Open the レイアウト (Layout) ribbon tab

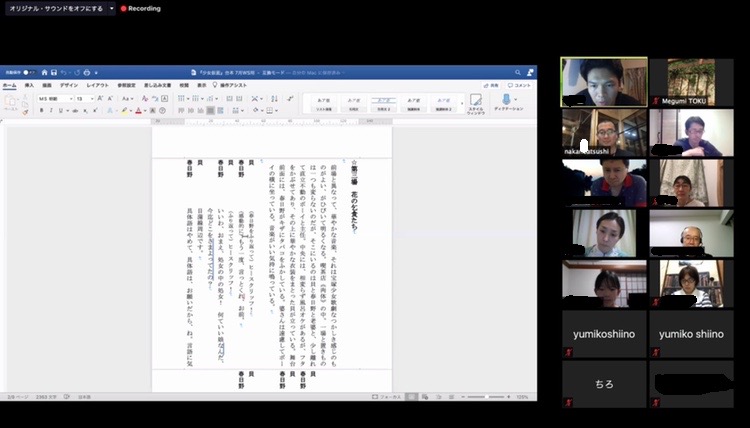point(97,85)
